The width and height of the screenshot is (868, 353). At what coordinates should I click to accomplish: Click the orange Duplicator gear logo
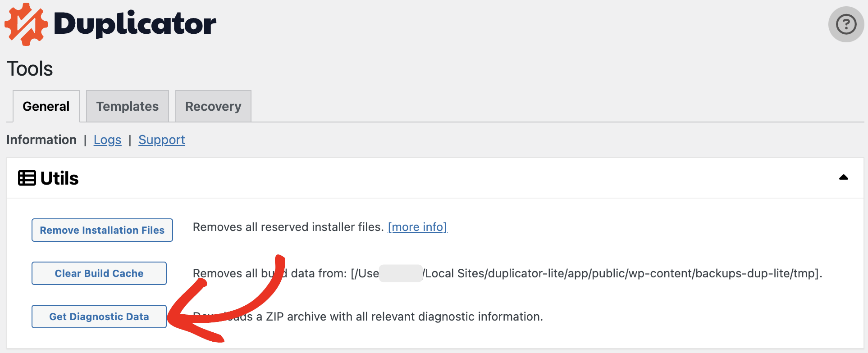click(26, 24)
